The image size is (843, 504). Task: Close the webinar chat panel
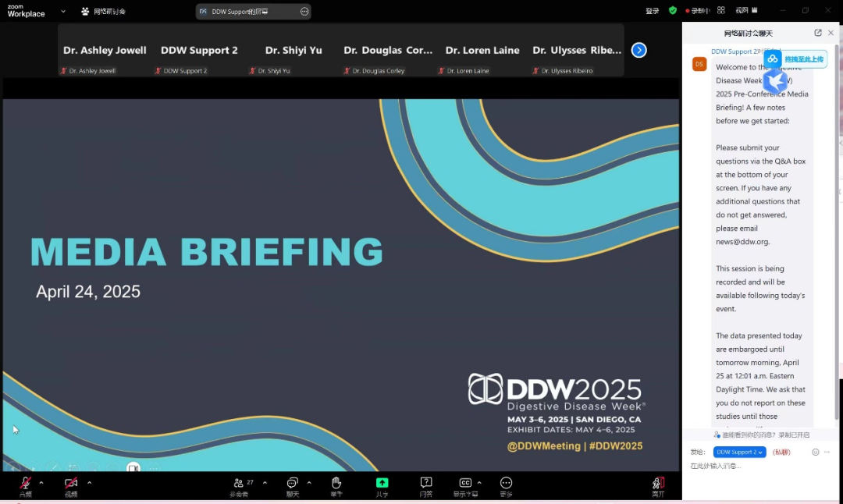831,33
